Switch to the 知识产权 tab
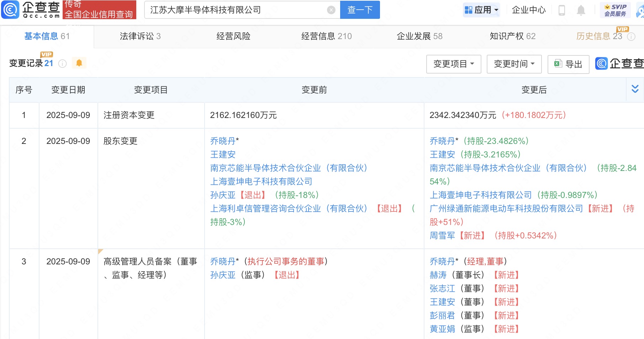This screenshot has width=644, height=339. [x=512, y=36]
